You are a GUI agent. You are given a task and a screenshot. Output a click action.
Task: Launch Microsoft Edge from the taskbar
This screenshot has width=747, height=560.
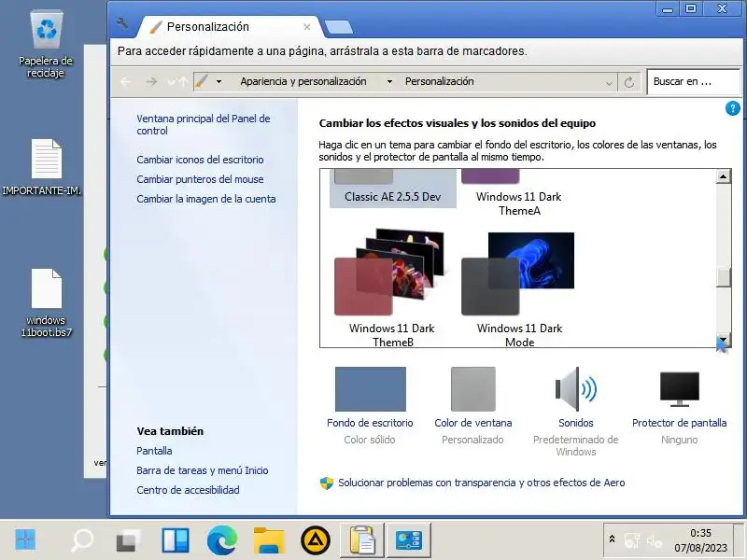click(x=222, y=540)
